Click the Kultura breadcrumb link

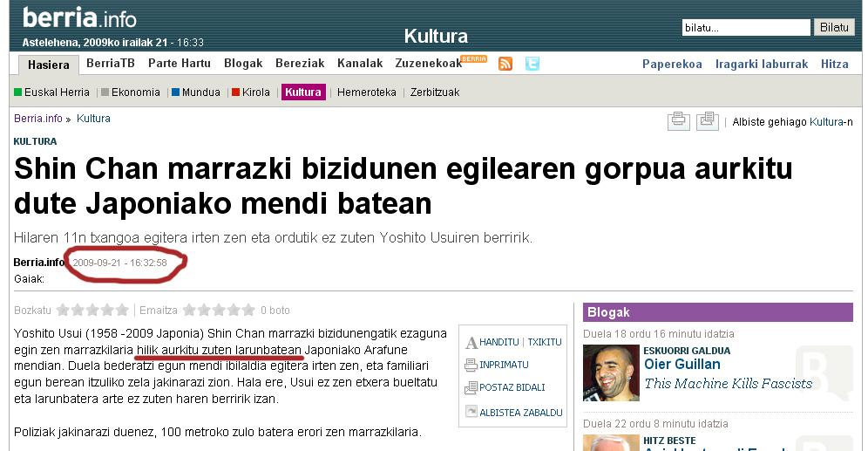(x=93, y=119)
